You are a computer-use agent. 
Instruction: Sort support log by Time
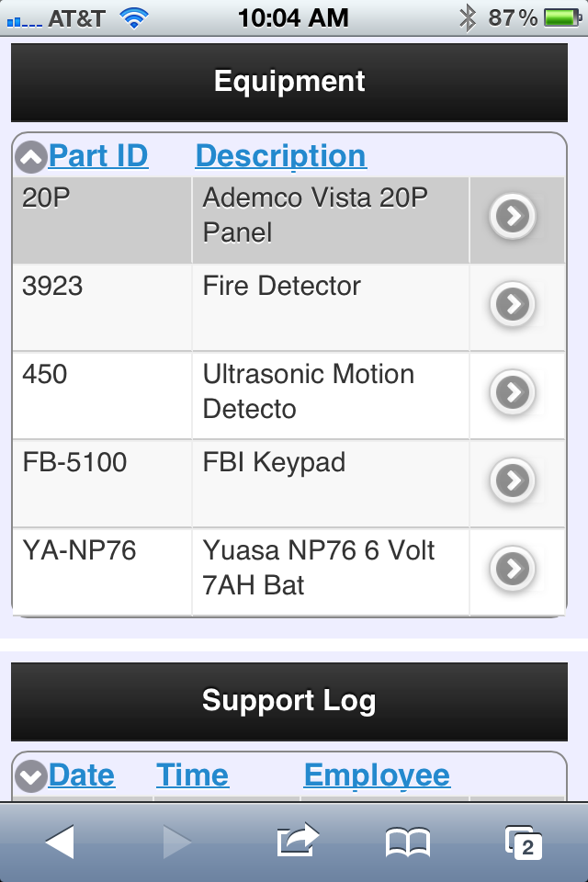coord(192,775)
